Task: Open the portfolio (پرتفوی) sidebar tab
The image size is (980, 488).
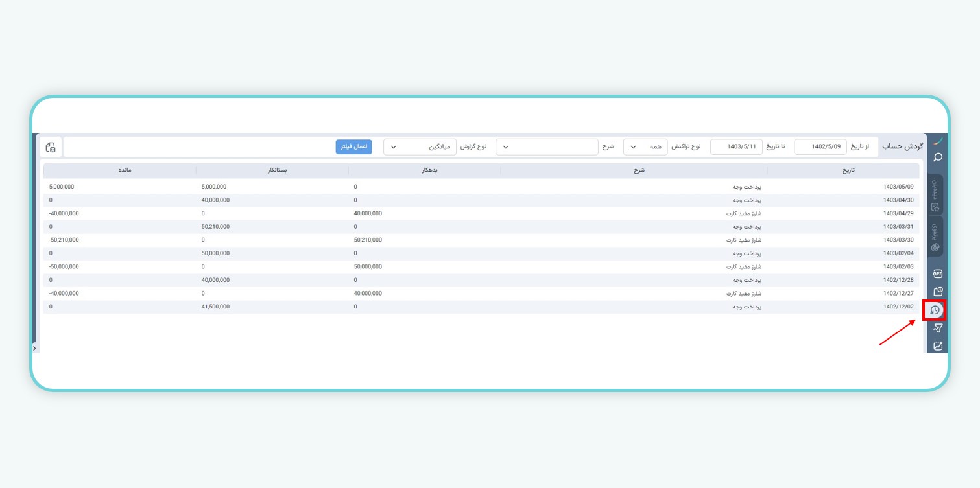Action: (x=935, y=237)
